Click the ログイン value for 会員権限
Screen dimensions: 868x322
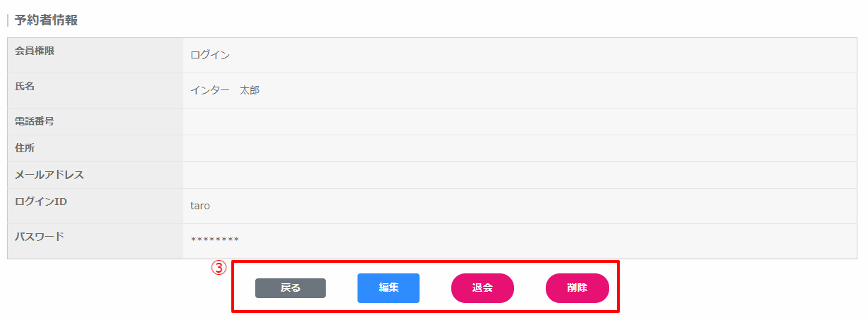pos(210,55)
